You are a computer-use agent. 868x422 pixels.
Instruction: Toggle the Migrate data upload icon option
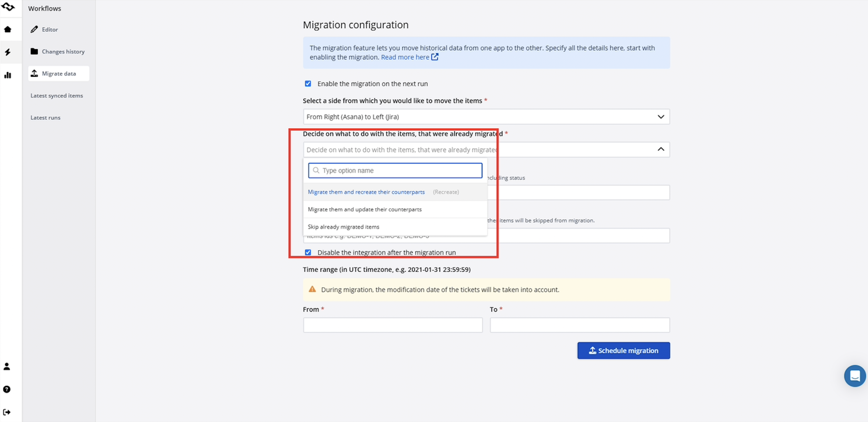pyautogui.click(x=58, y=73)
